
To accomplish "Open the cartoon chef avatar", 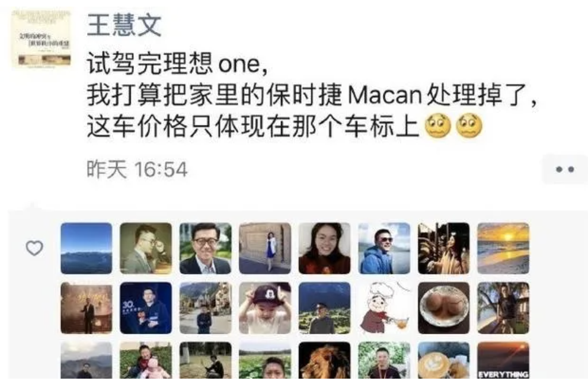I will (384, 308).
